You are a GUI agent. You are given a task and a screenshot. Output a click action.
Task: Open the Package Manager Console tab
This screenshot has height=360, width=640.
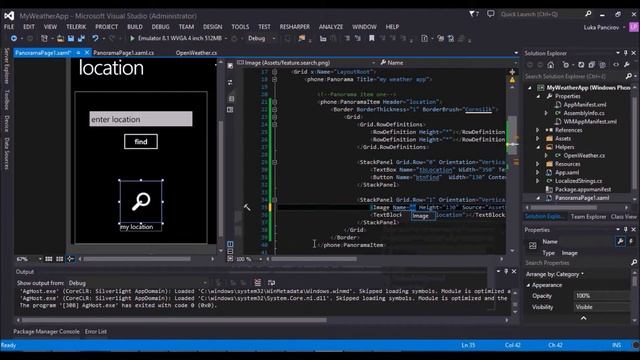(47, 331)
